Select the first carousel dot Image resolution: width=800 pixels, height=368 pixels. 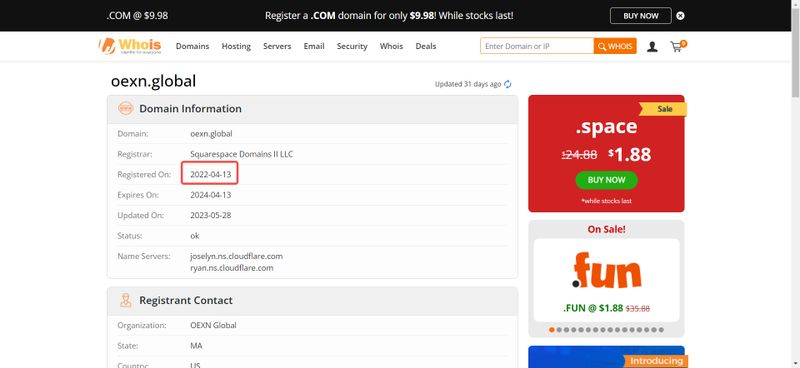[552, 330]
